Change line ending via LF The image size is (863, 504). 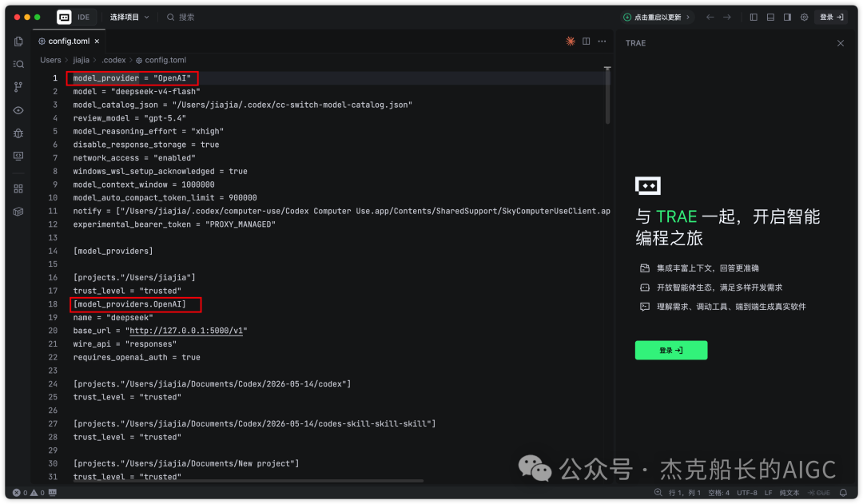(769, 493)
